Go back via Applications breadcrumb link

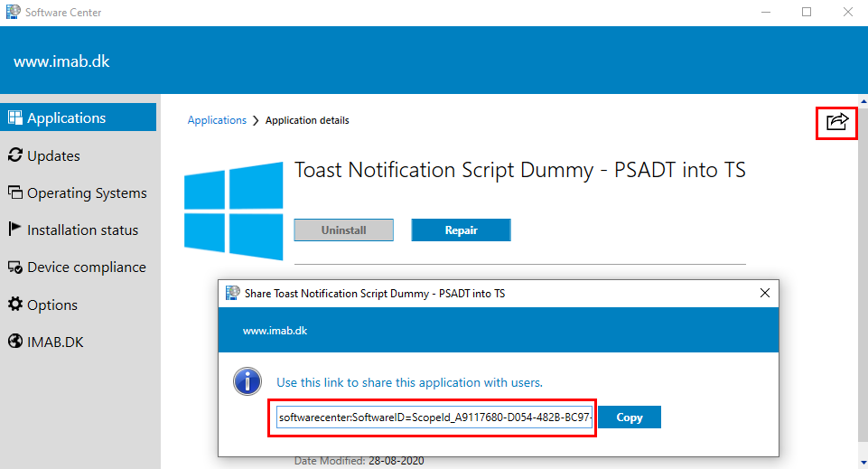pos(217,120)
